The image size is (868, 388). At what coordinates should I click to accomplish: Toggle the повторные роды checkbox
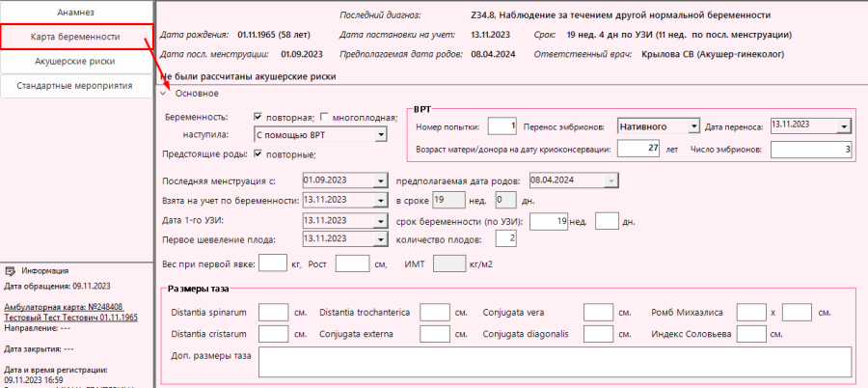tap(258, 154)
